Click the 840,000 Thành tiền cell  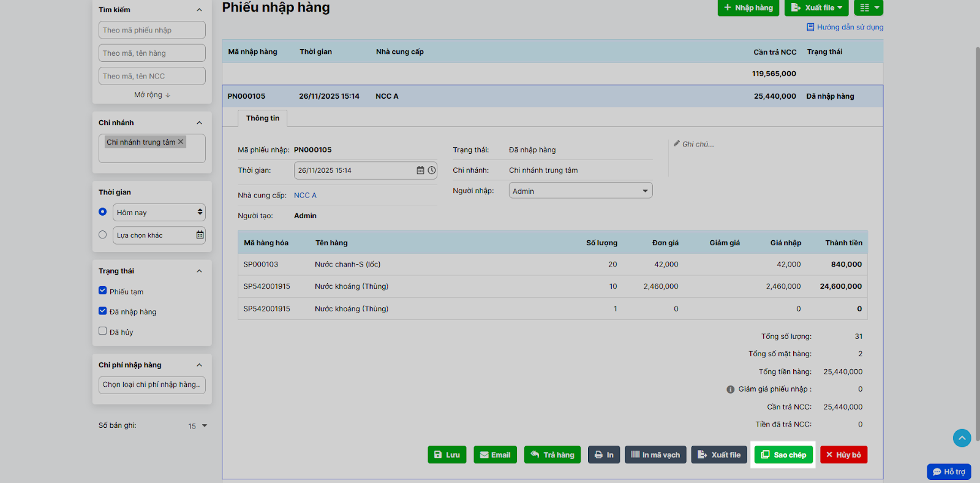tap(846, 264)
